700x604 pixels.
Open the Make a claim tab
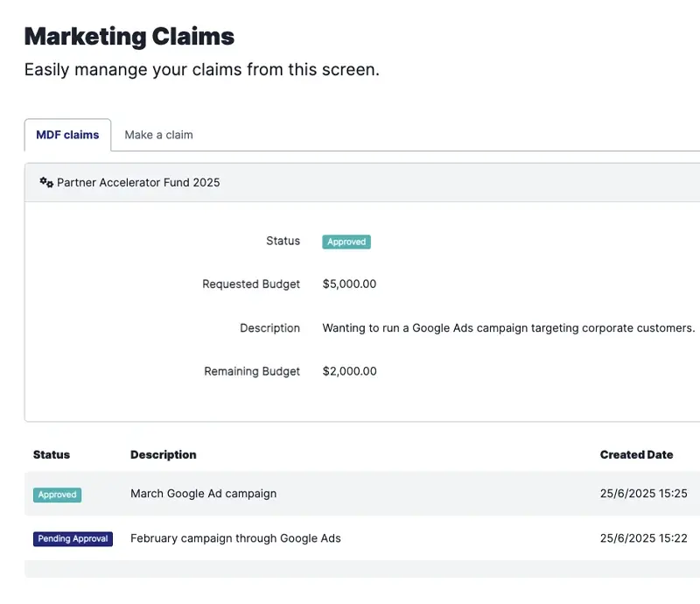[x=158, y=135]
